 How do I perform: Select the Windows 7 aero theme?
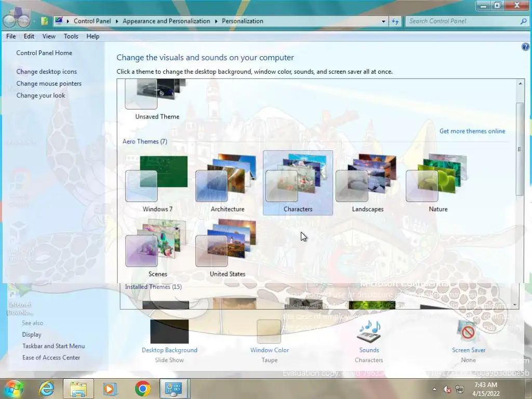157,183
